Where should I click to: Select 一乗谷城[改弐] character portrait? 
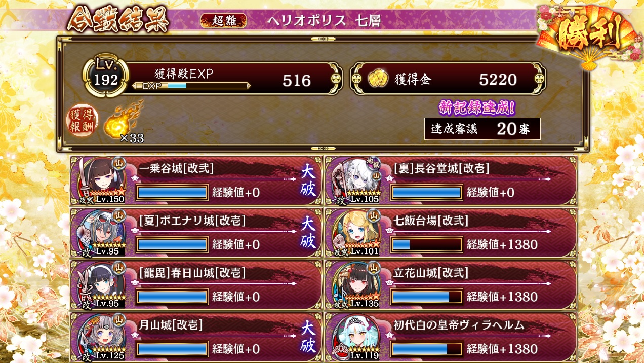tap(102, 180)
